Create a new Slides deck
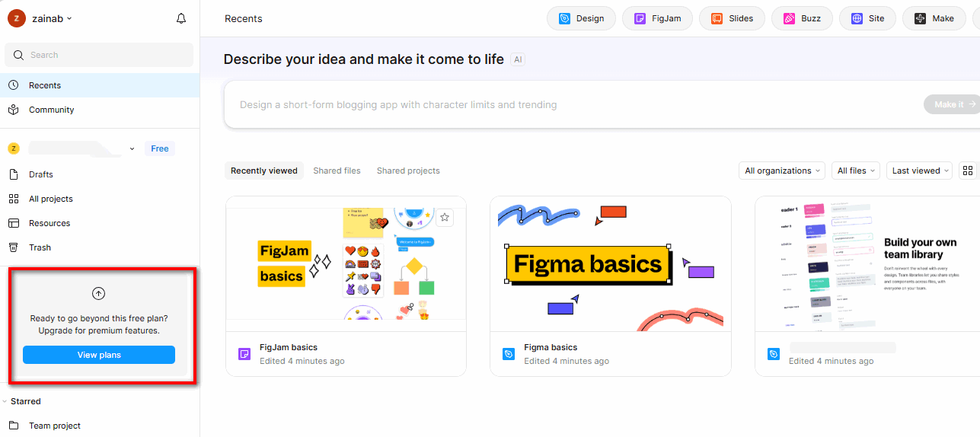 tap(732, 18)
